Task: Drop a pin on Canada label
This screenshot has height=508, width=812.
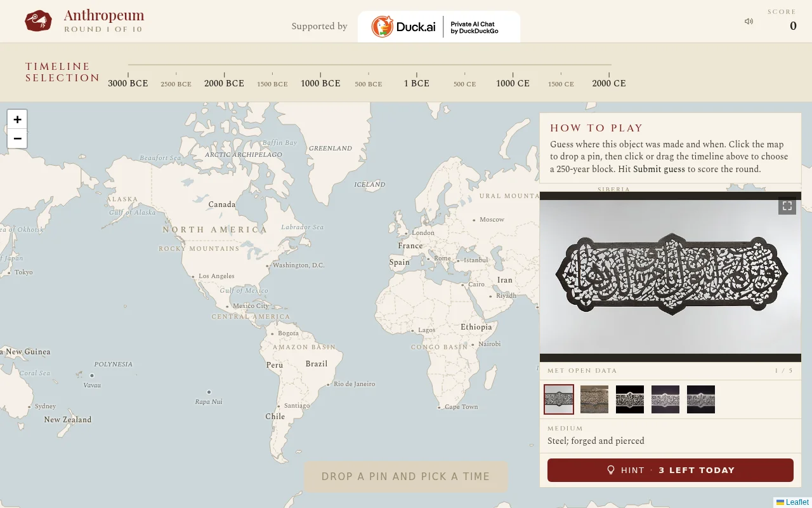Action: point(222,204)
